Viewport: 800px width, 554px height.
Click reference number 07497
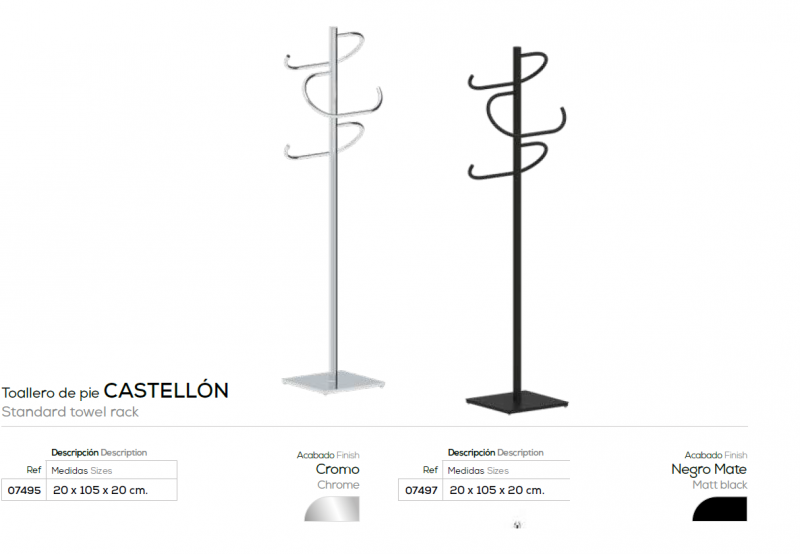[421, 490]
